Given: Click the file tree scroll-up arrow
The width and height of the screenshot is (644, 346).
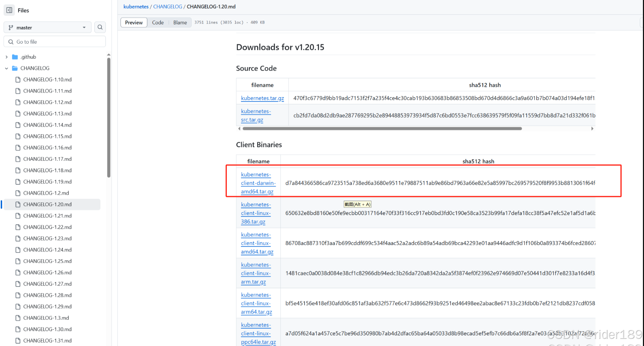Looking at the screenshot, I should [x=109, y=55].
